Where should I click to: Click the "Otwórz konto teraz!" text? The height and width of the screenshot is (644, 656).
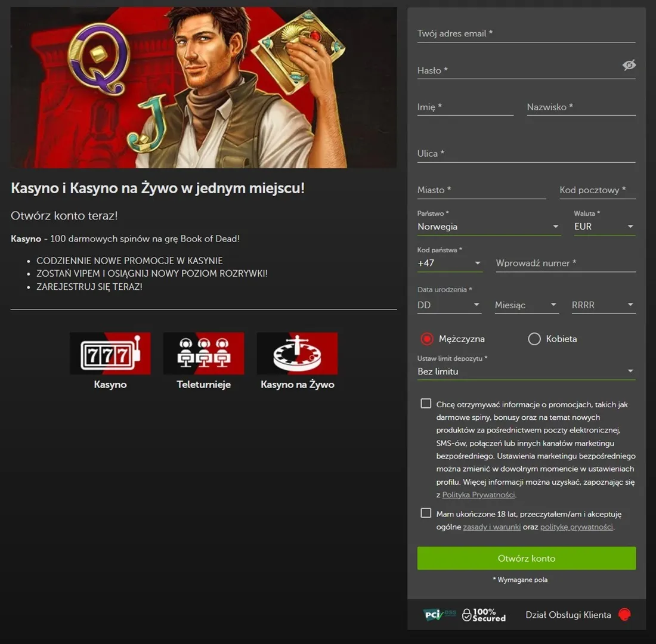point(64,215)
